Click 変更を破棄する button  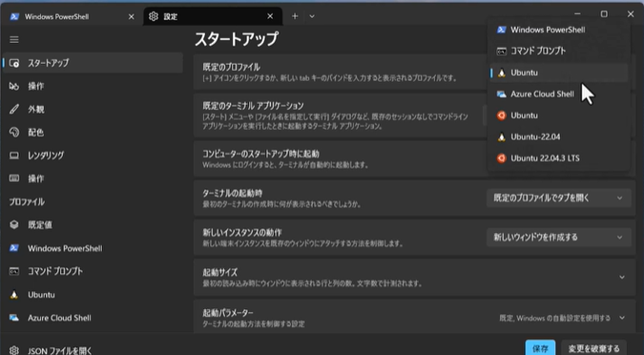point(593,348)
